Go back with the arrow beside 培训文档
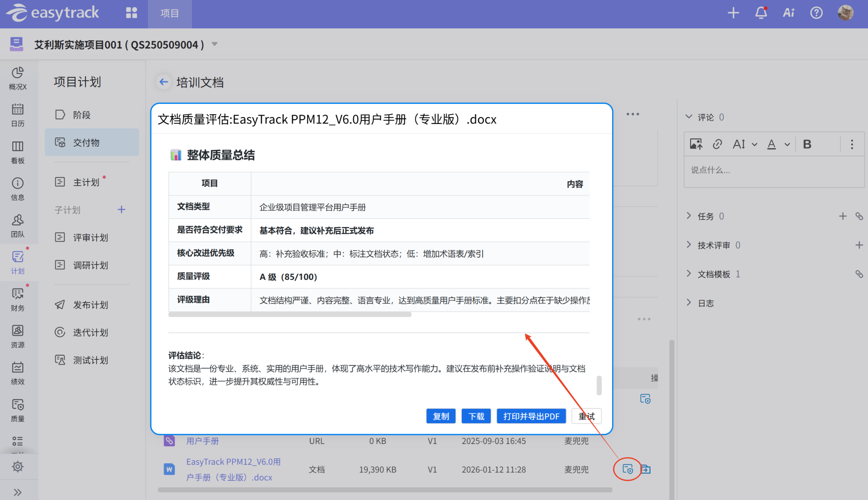This screenshot has height=500, width=868. click(x=164, y=82)
